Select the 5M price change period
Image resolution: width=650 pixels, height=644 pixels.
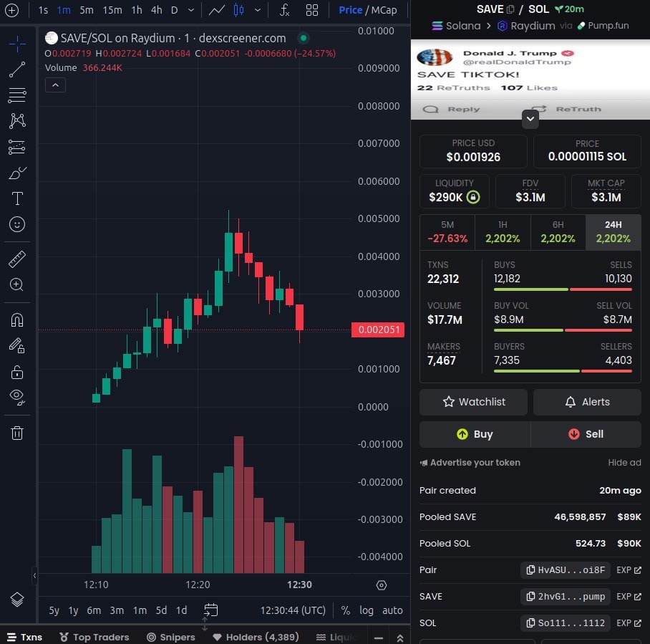pyautogui.click(x=447, y=232)
